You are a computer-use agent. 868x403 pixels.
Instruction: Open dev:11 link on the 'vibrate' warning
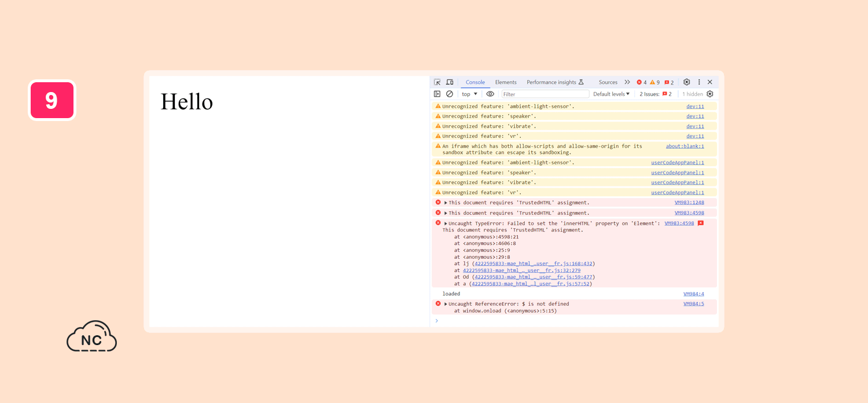[x=695, y=126]
